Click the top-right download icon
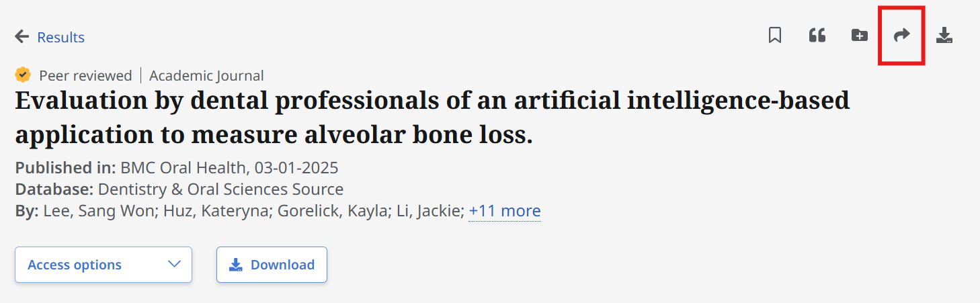 (944, 36)
